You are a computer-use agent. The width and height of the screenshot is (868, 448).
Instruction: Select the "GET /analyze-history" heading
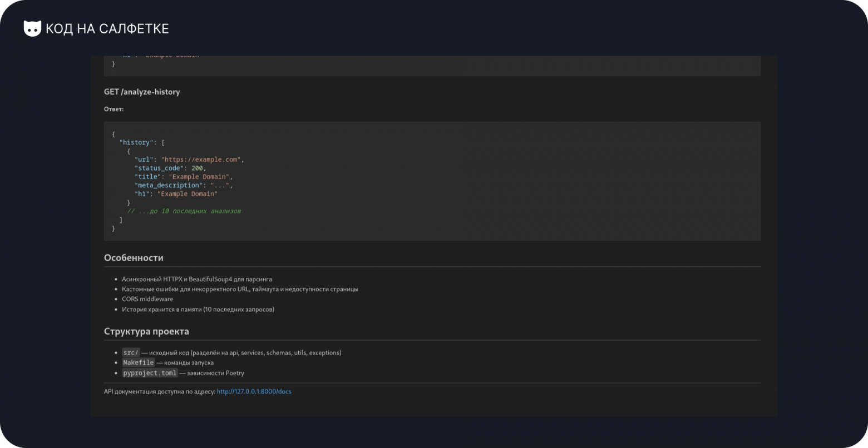tap(142, 92)
